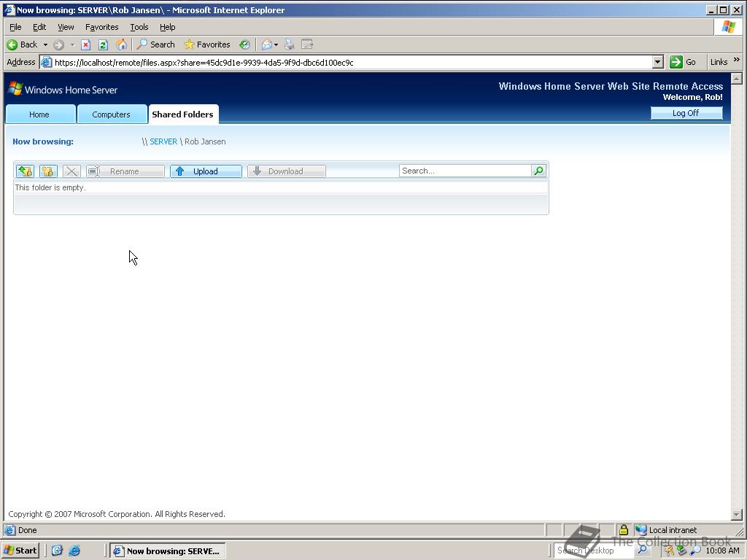Screen dimensions: 747x560
Task: Click the Windows Home Server logo
Action: click(x=63, y=89)
